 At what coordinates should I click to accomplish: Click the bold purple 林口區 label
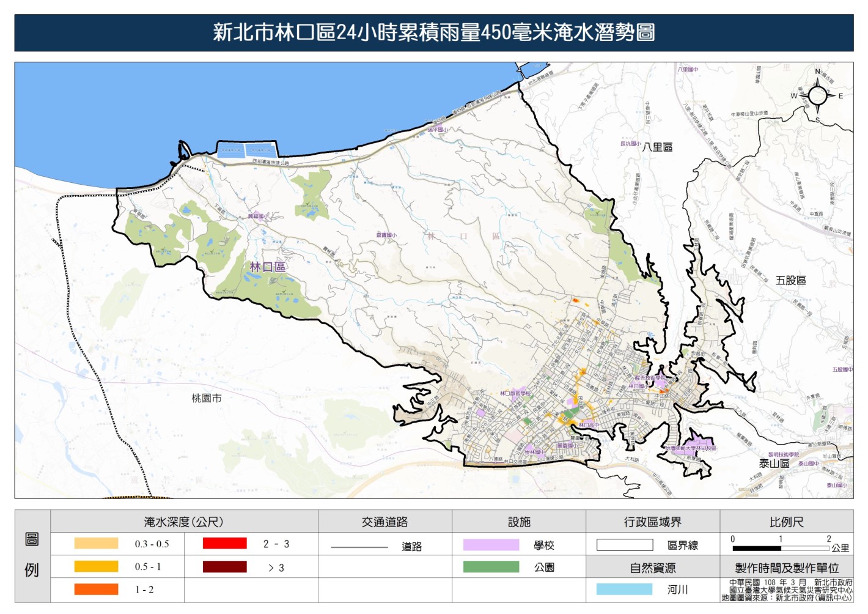pyautogui.click(x=268, y=267)
